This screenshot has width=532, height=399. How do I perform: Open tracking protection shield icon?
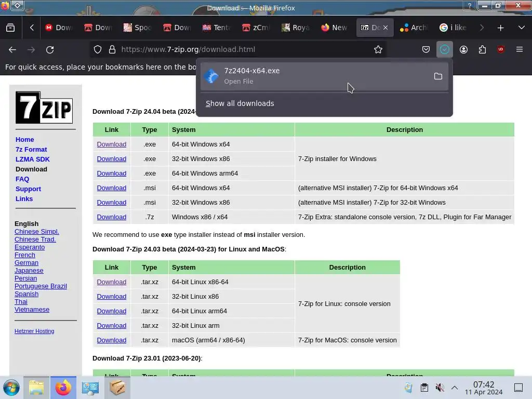coord(98,49)
